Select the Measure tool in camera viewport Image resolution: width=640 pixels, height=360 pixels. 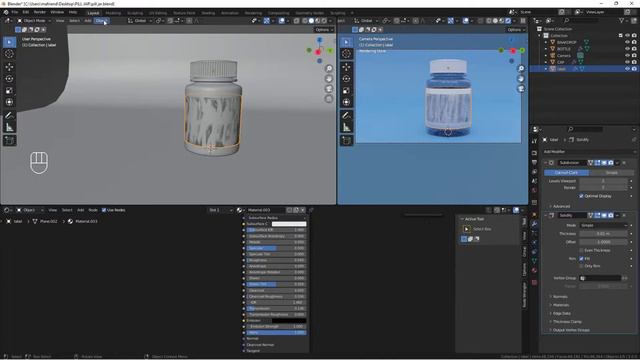click(347, 128)
